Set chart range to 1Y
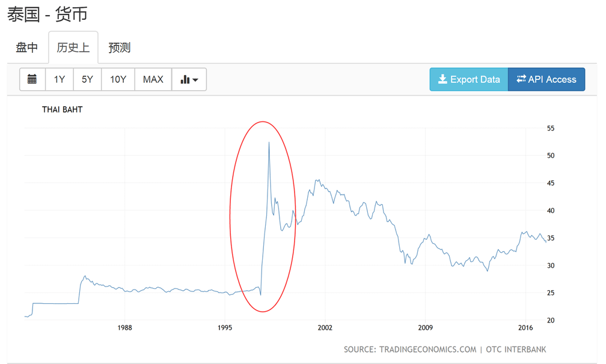606x364 pixels. pyautogui.click(x=59, y=79)
